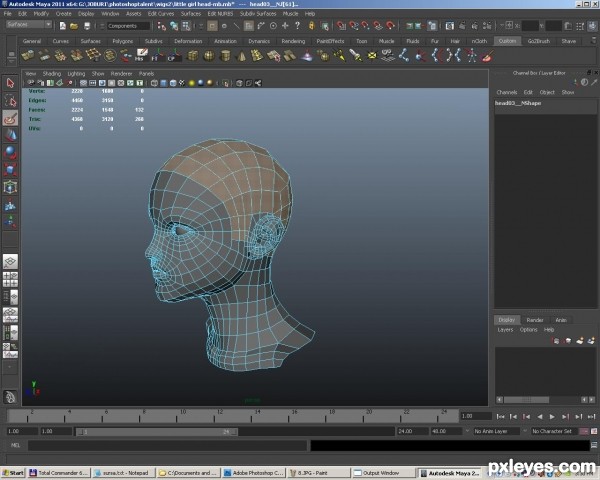The image size is (600, 480).
Task: Open Channels menu in Channel Box
Action: point(507,93)
